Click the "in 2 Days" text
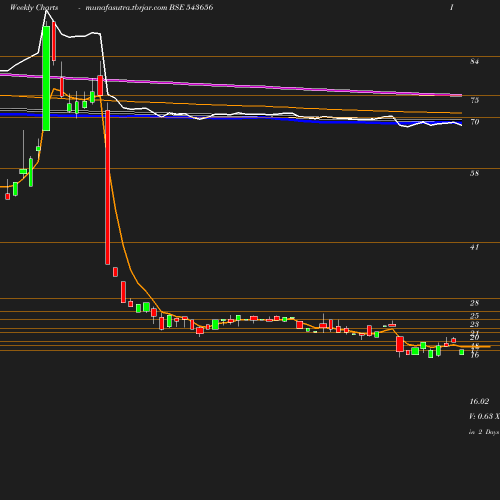Viewport: 500px width, 500px height. pyautogui.click(x=484, y=432)
